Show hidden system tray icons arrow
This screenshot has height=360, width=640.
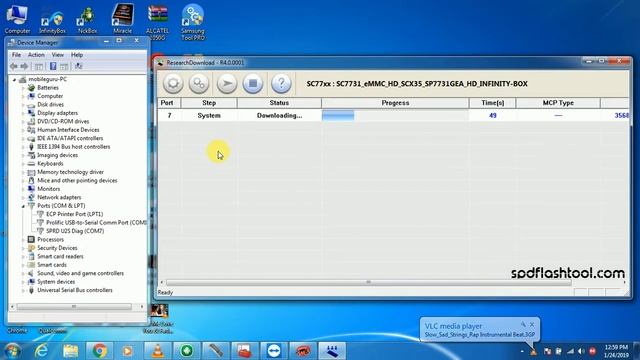click(x=522, y=351)
